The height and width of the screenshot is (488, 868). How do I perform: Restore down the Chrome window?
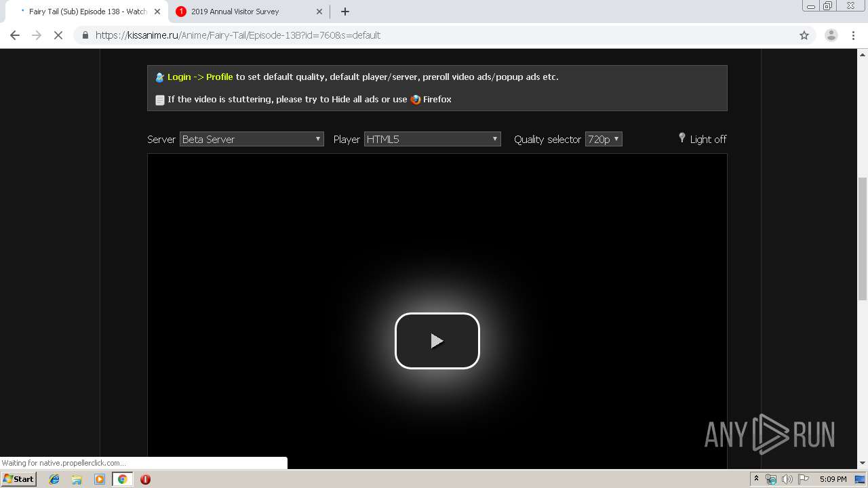tap(828, 5)
